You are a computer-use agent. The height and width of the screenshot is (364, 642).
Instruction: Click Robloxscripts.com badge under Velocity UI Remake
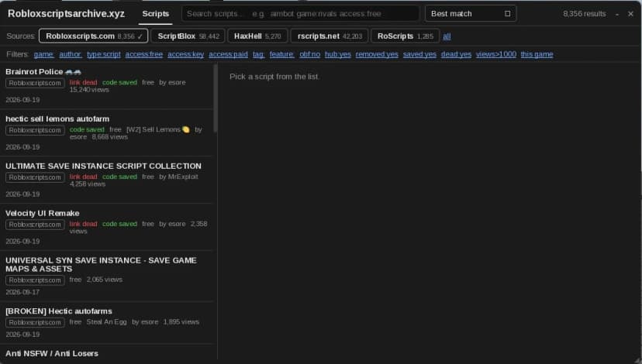coord(35,225)
